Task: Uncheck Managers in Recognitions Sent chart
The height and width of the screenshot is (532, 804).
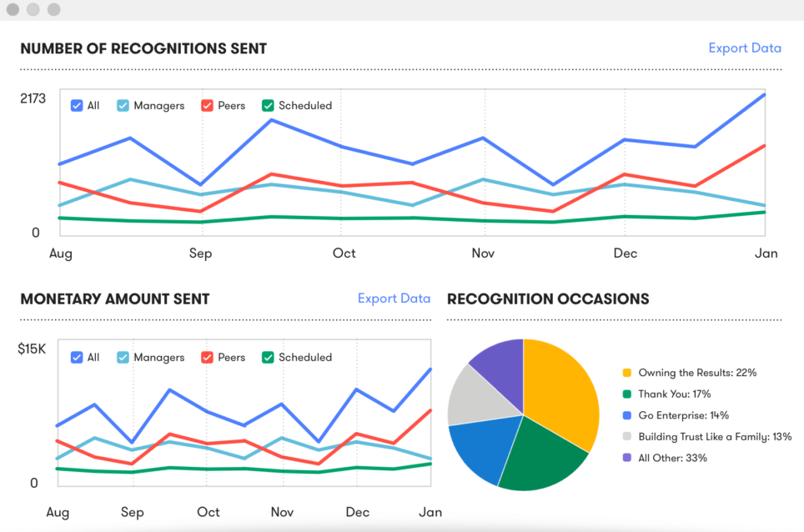Action: point(123,106)
